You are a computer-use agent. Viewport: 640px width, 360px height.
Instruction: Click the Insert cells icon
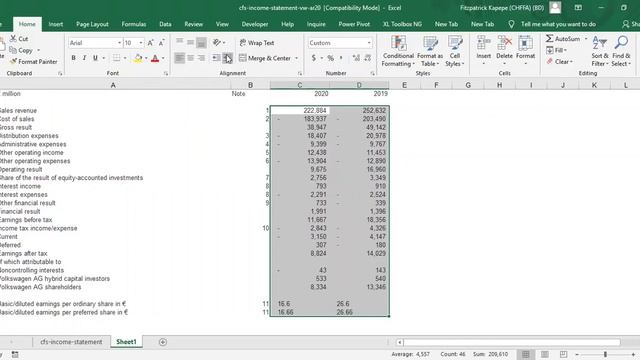coord(484,42)
